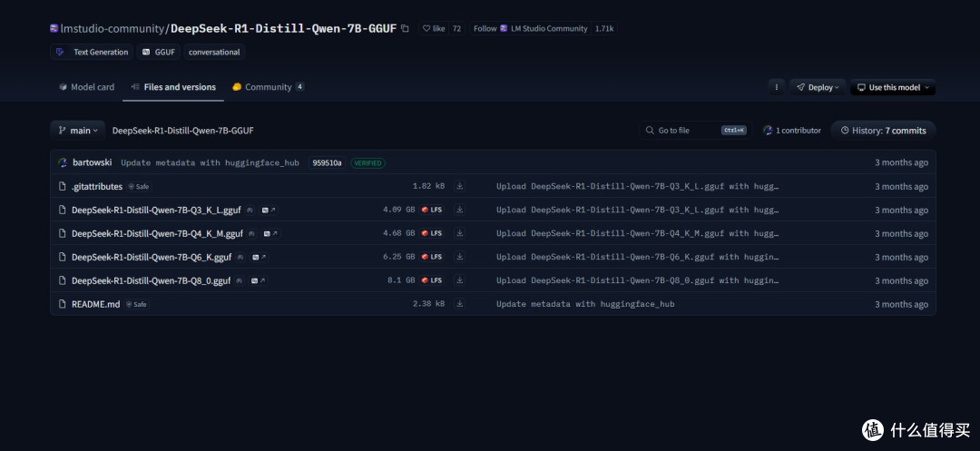View the 1 contributor link

[792, 131]
